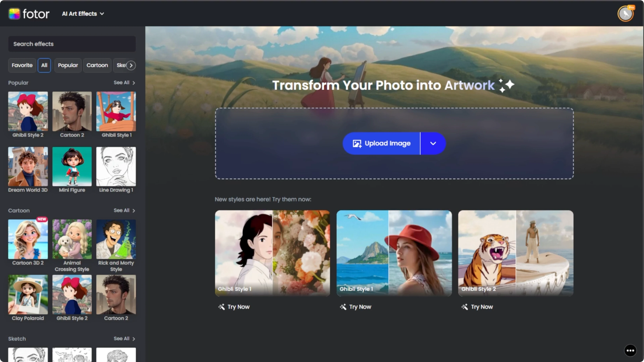Open the Ghibli Style 2 tiger sample card

[x=516, y=253]
